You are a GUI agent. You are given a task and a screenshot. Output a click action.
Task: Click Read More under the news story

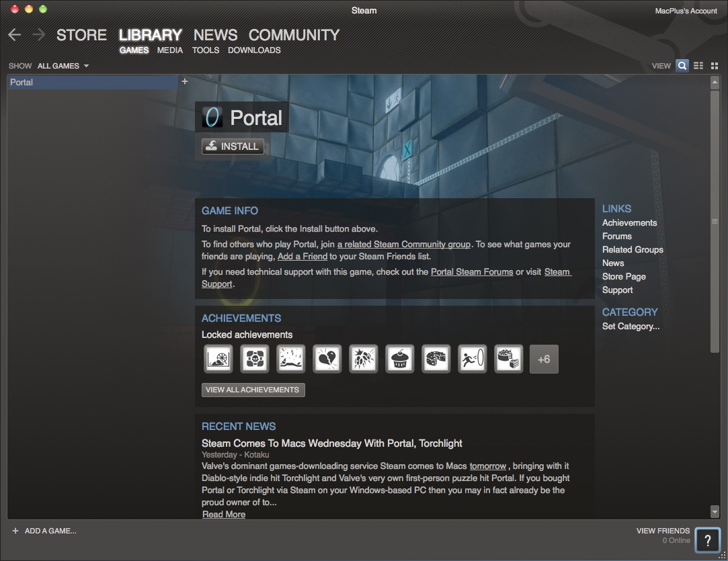click(x=224, y=514)
